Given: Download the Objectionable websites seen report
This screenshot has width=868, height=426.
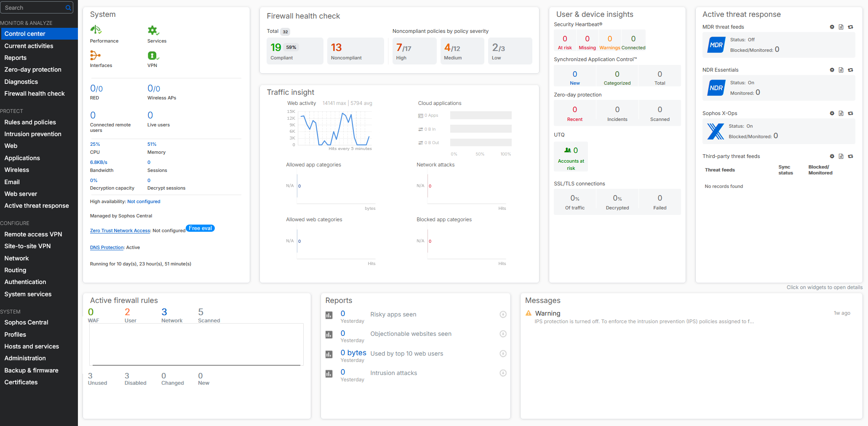Looking at the screenshot, I should 503,334.
